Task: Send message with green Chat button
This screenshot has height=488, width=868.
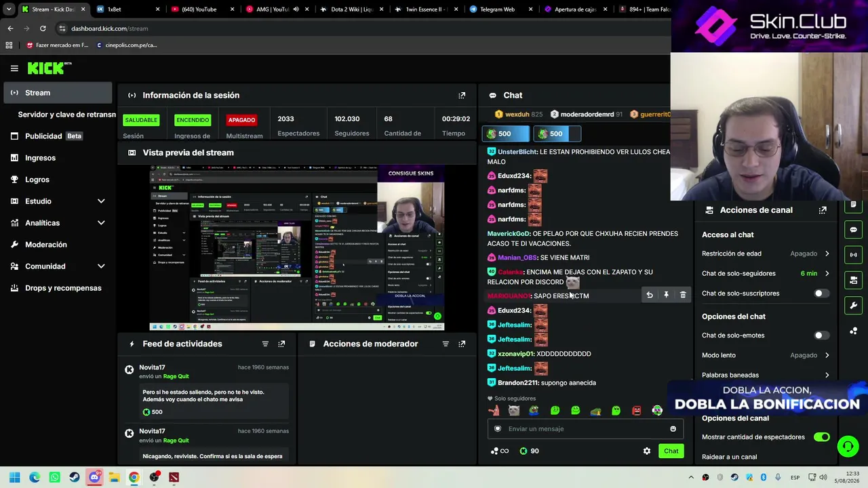Action: (x=671, y=451)
